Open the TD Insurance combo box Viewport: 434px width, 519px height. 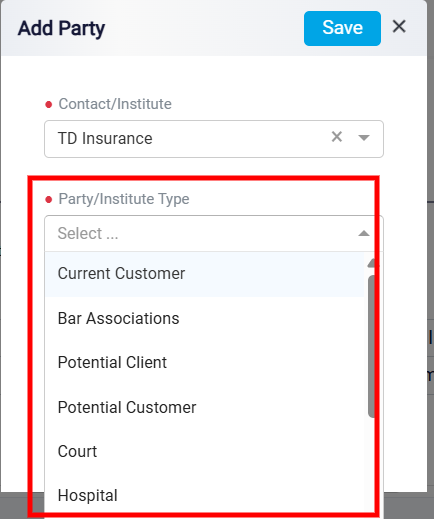click(214, 139)
